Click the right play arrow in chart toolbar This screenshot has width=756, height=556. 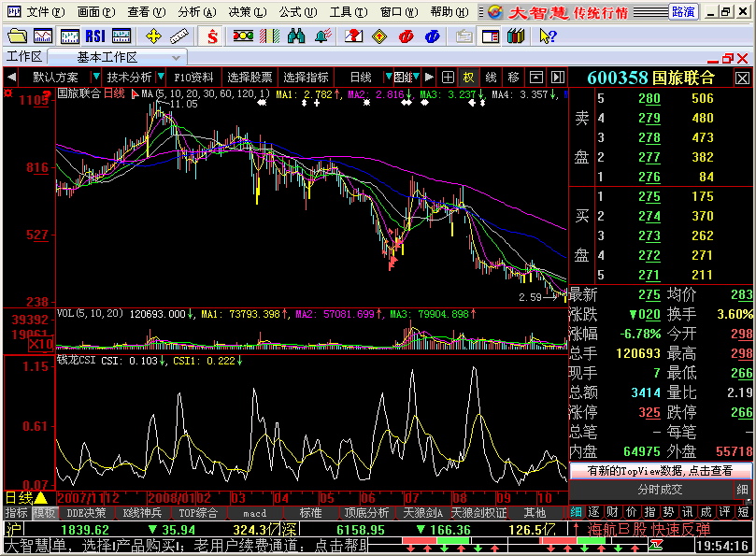pyautogui.click(x=429, y=78)
